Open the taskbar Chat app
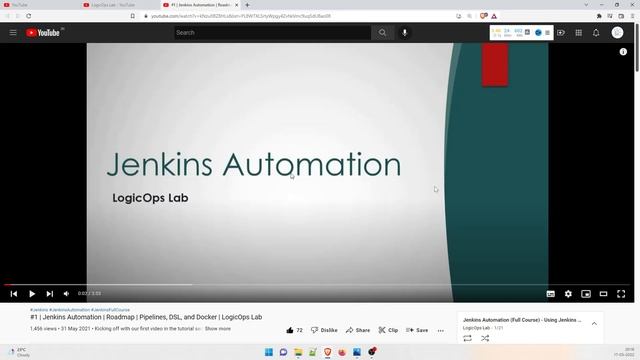Screen dimensions: 640x360 pos(283,352)
